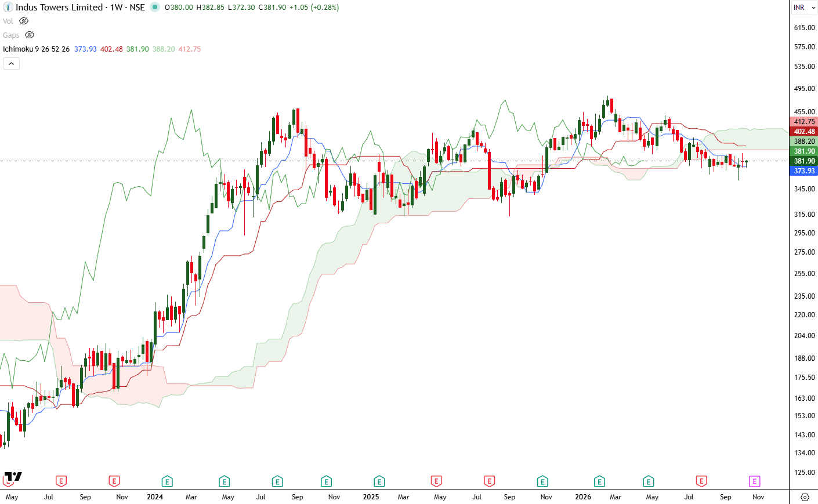818x504 pixels.
Task: Click the red 402.48 value in the Ichimoku legend
Action: [111, 49]
